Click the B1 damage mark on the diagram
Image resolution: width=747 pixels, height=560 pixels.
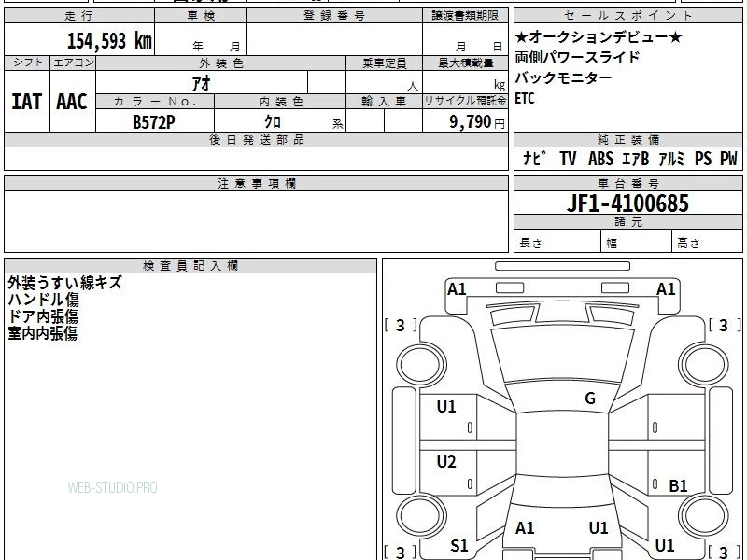(678, 485)
